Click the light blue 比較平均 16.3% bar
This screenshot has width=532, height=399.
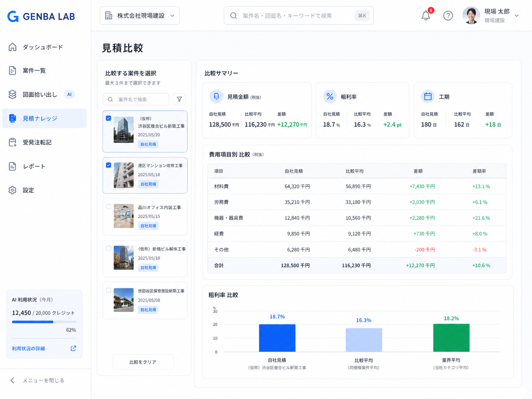(364, 340)
